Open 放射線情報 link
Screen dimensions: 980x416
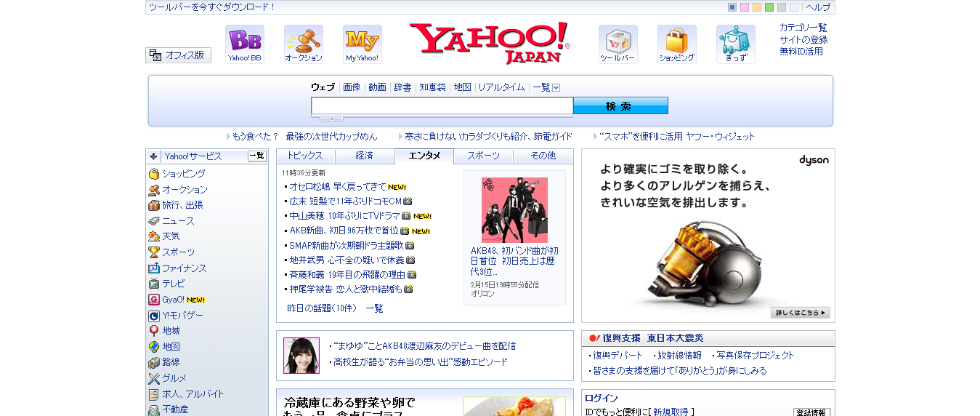tap(679, 356)
